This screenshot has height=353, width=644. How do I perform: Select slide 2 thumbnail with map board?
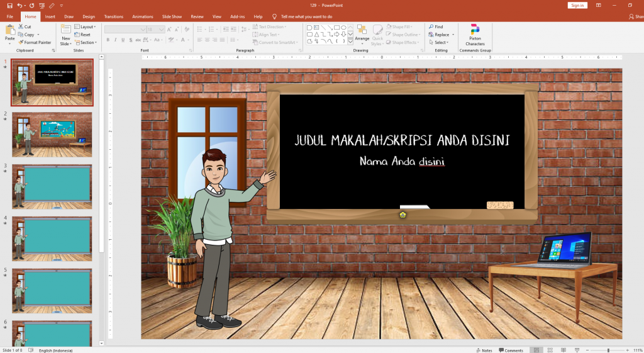point(52,135)
